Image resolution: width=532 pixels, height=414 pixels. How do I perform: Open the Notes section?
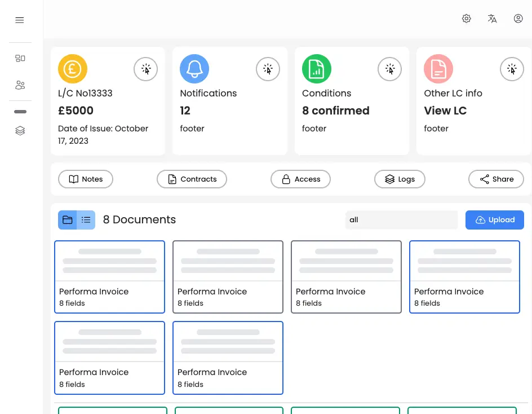[x=86, y=179]
